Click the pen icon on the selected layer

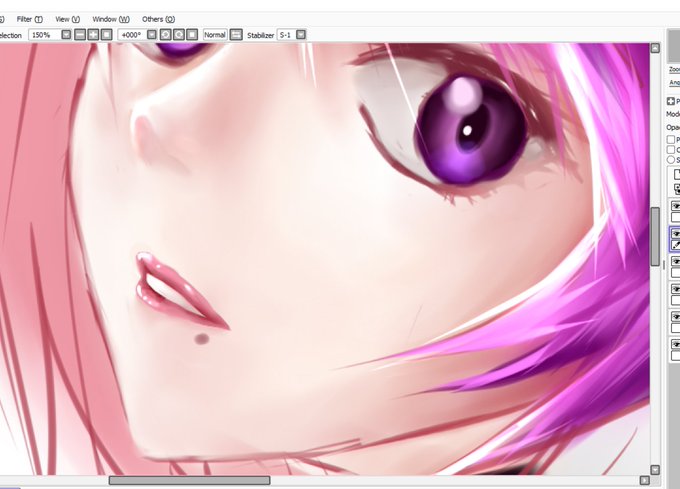click(x=676, y=245)
